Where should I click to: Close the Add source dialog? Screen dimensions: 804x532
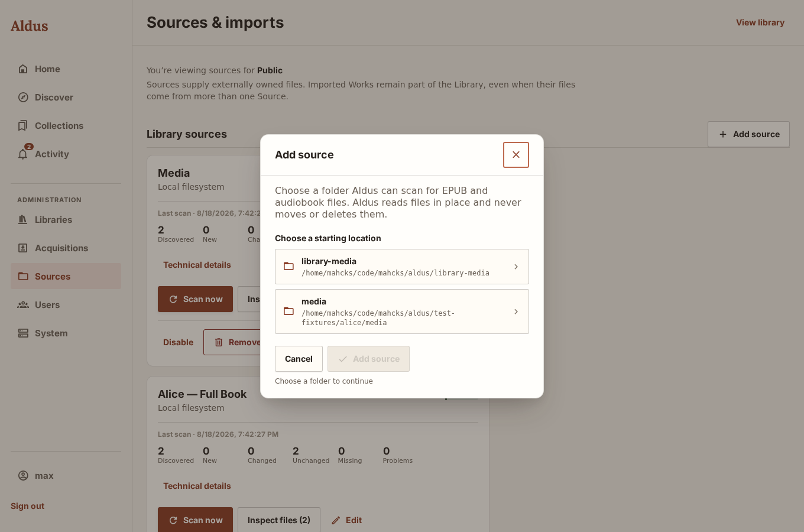click(x=516, y=155)
